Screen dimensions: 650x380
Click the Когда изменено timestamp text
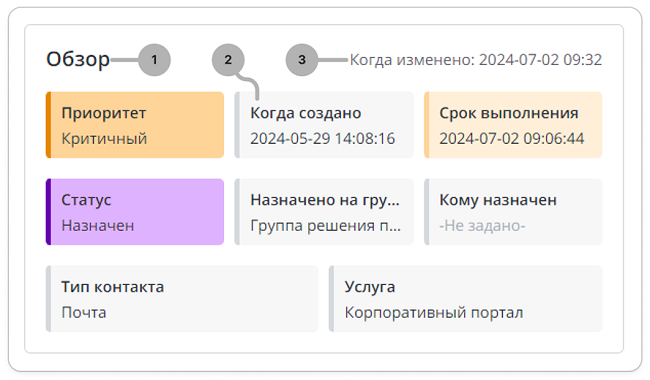click(476, 60)
